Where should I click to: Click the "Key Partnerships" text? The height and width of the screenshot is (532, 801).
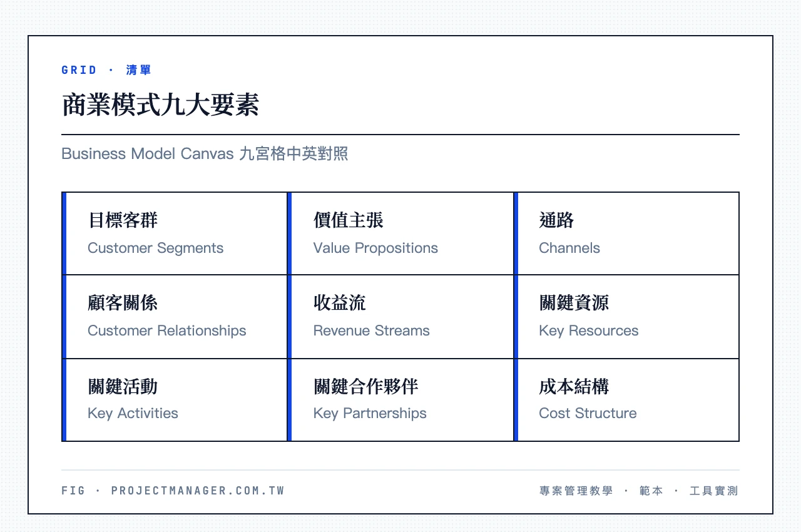coord(370,413)
